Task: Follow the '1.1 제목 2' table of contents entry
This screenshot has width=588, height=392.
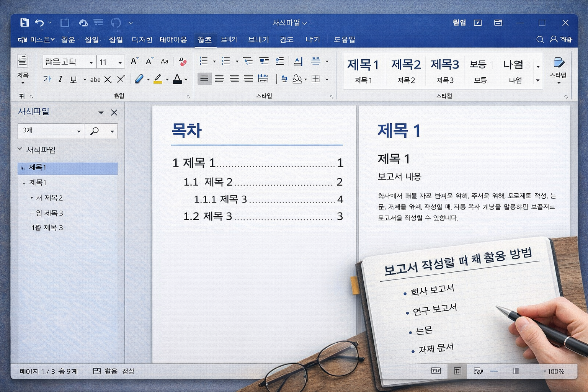Action: (263, 182)
